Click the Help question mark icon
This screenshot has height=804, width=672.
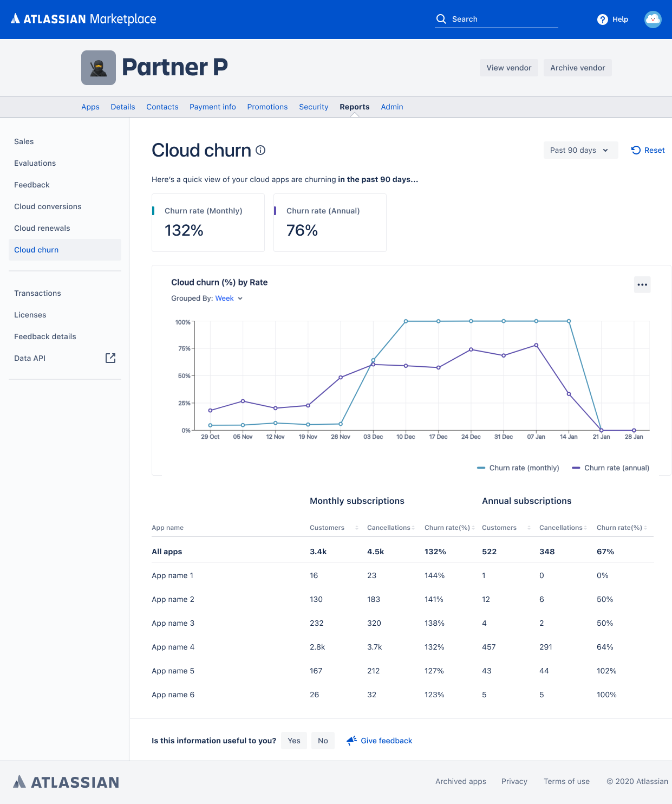602,20
